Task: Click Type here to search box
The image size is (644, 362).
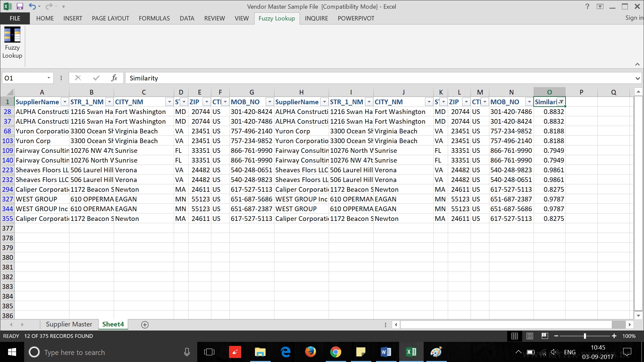Action: tap(111, 352)
